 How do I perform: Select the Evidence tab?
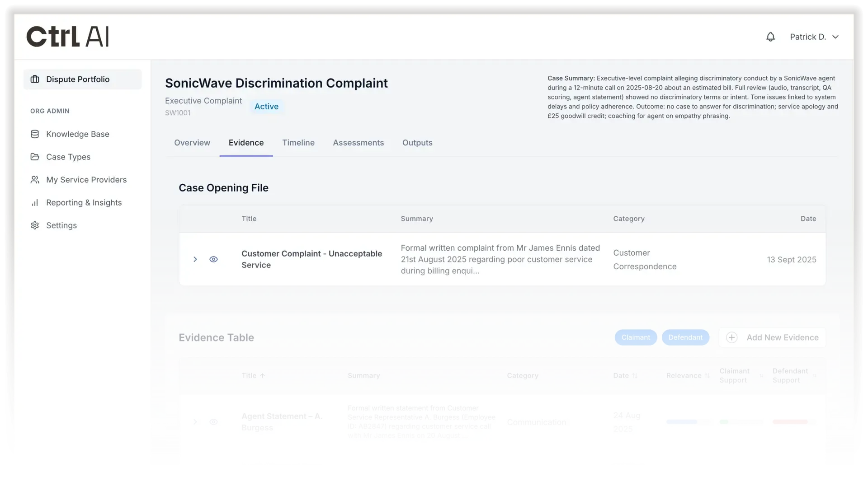coord(246,143)
